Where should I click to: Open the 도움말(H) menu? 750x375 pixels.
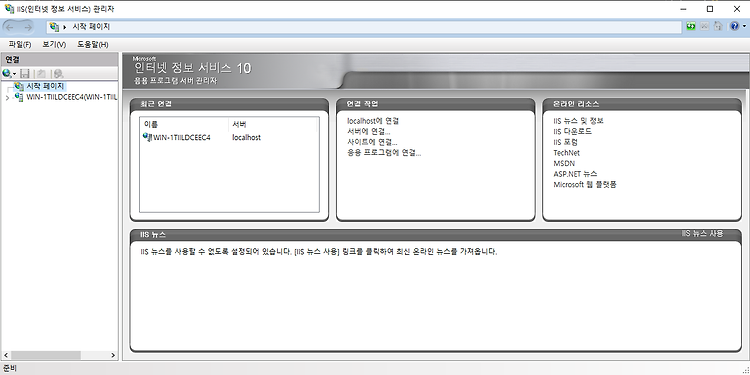pos(93,44)
